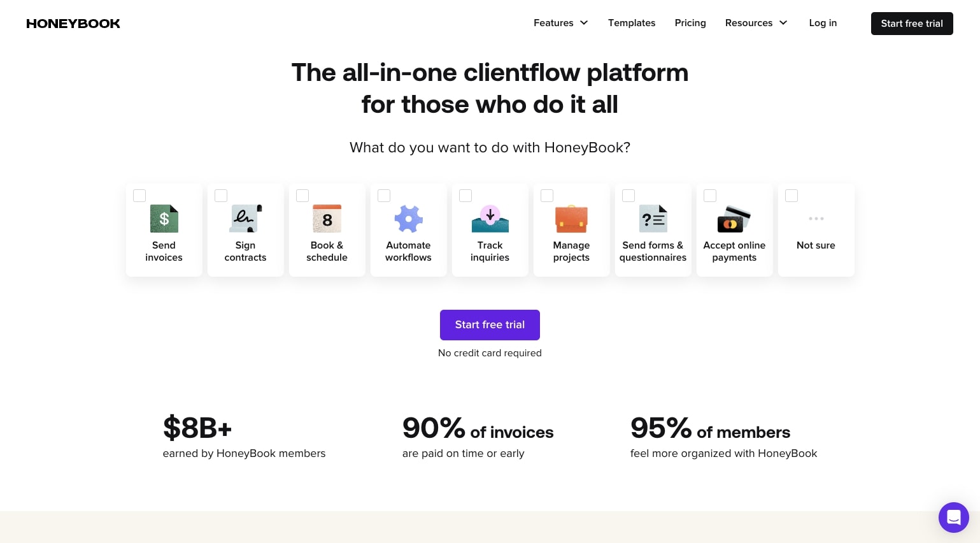Click the Book & schedule calendar icon

[327, 219]
